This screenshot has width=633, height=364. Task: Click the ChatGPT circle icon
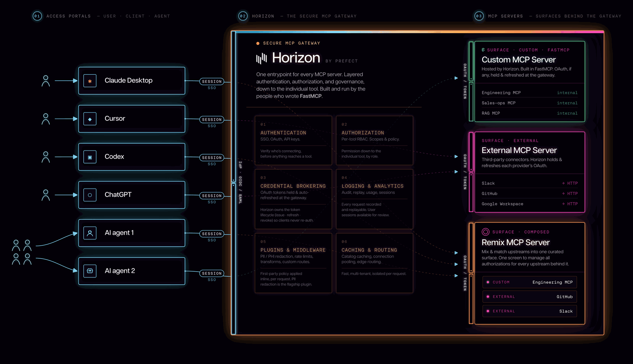click(90, 195)
